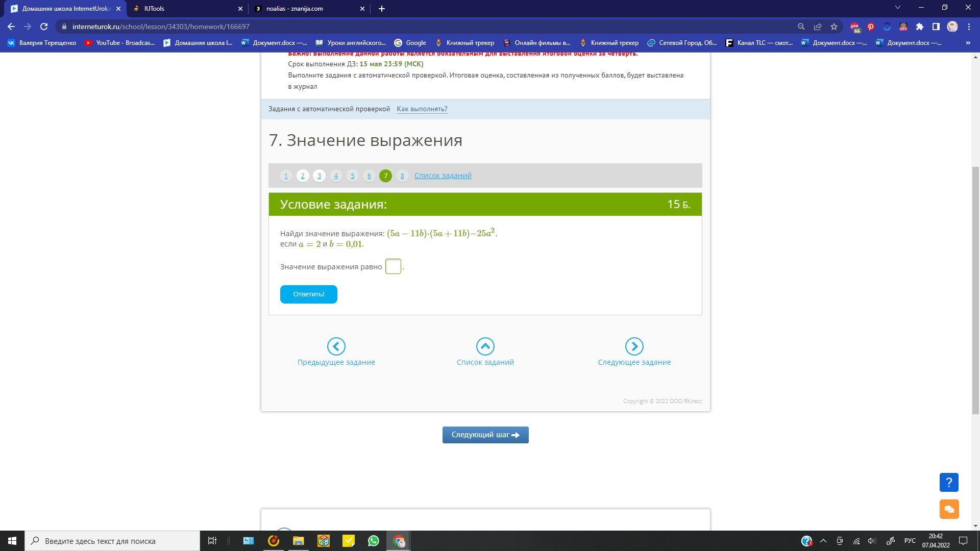The image size is (980, 551).
Task: Expand hidden system tray icons
Action: click(x=823, y=541)
